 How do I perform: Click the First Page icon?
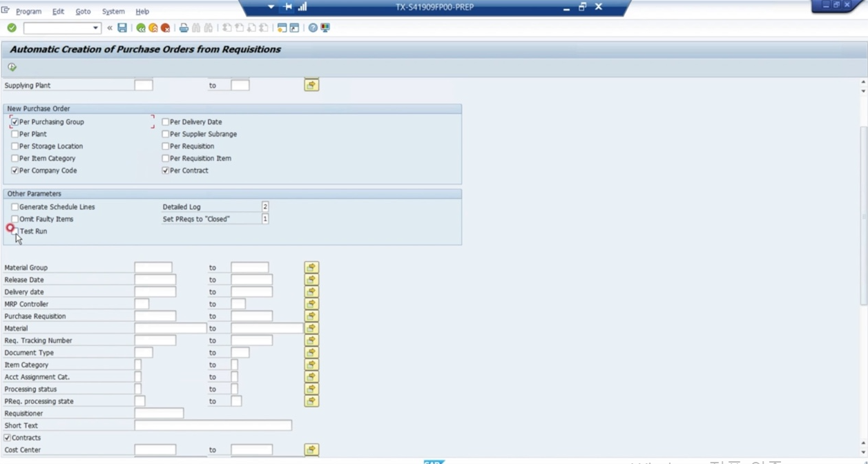click(226, 28)
